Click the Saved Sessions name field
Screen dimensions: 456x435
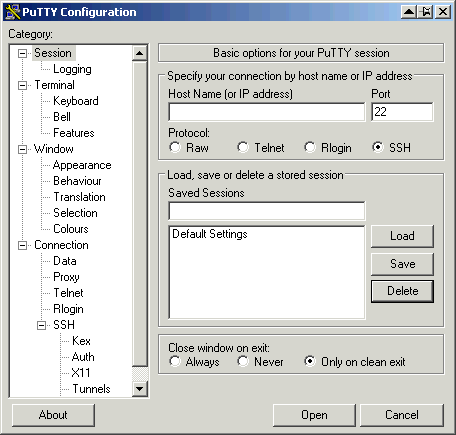click(x=267, y=211)
